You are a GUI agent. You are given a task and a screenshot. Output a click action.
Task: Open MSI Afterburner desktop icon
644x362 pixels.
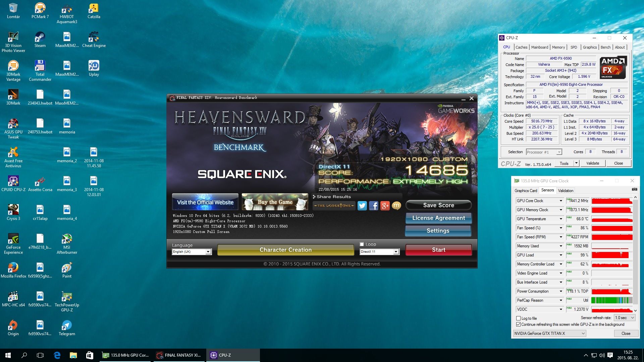pos(67,244)
